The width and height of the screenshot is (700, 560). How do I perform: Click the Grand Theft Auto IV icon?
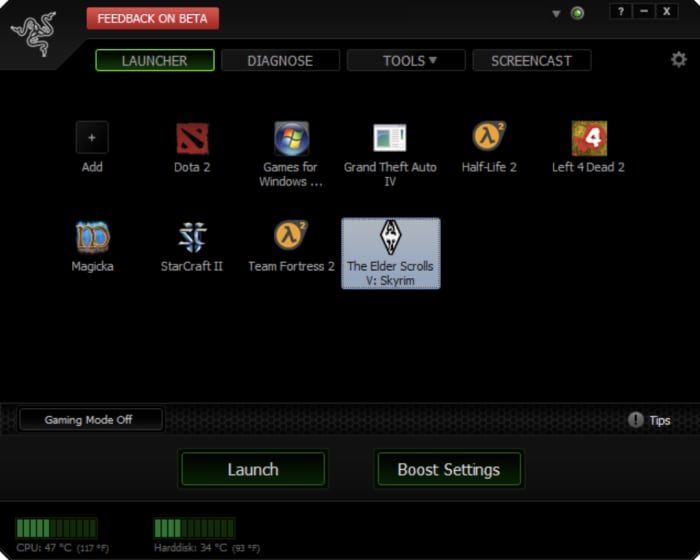tap(390, 139)
